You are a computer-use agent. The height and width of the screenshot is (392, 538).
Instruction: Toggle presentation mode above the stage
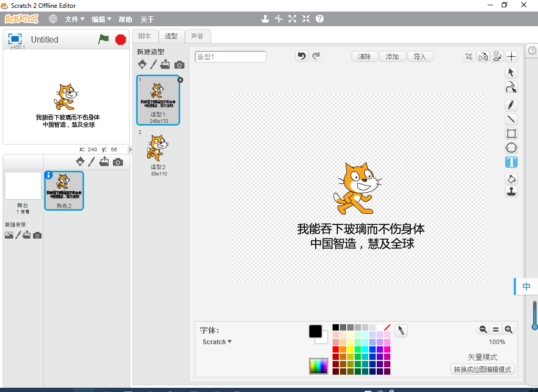[x=15, y=39]
